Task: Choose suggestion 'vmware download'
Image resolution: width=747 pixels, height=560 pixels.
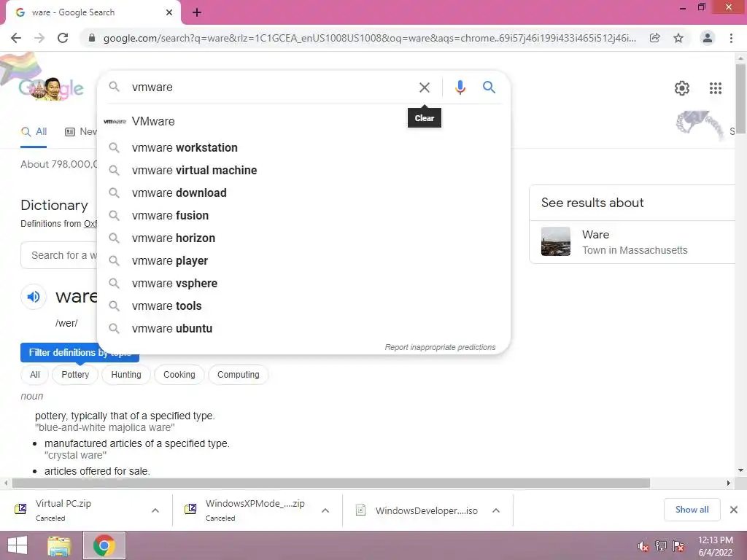Action: pos(303,192)
